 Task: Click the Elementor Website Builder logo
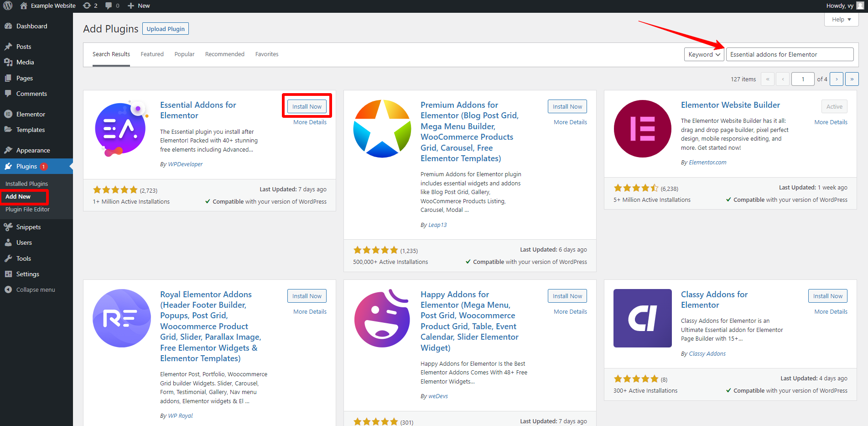[643, 128]
